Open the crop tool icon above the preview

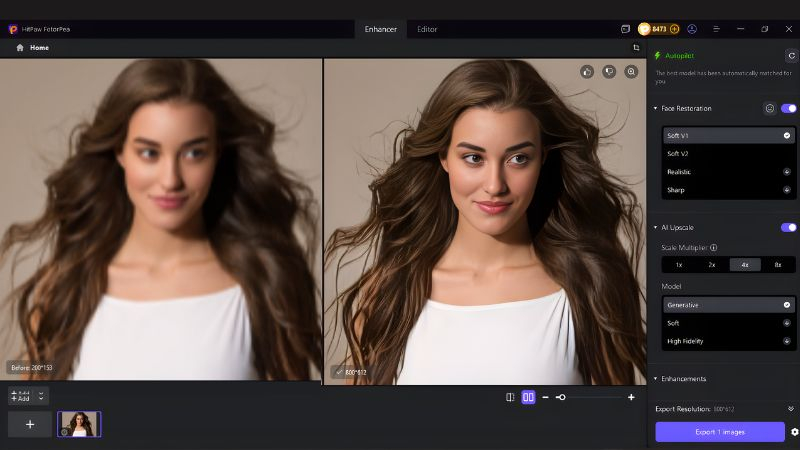(x=636, y=47)
